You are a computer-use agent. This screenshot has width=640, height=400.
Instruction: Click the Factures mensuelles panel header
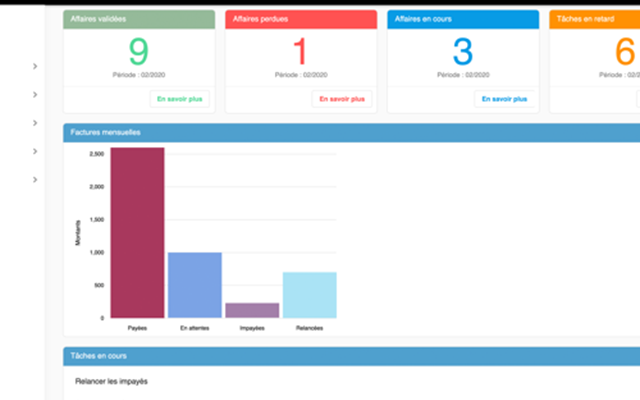pyautogui.click(x=351, y=133)
